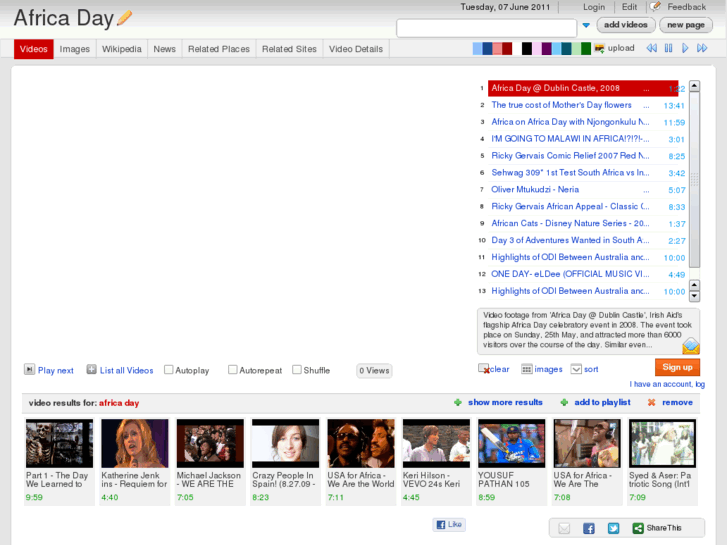Viewport: 727px width, 545px height.
Task: Switch to the Wikipedia tab
Action: click(122, 49)
